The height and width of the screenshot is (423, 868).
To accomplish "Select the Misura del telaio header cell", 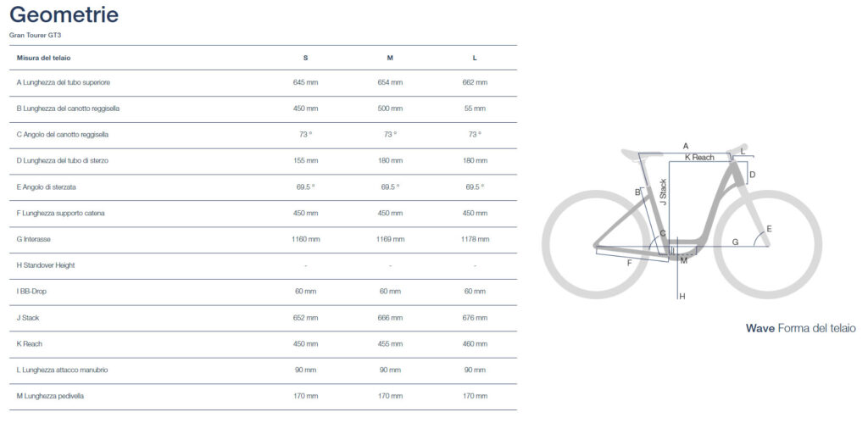I will click(44, 58).
